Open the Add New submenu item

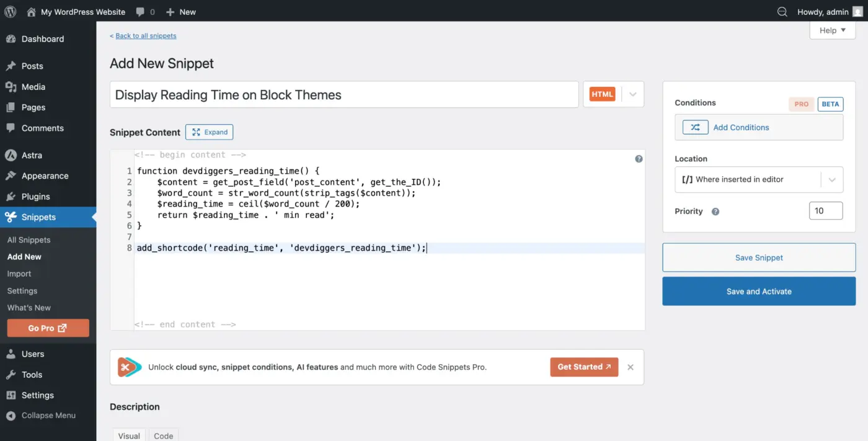pyautogui.click(x=24, y=257)
